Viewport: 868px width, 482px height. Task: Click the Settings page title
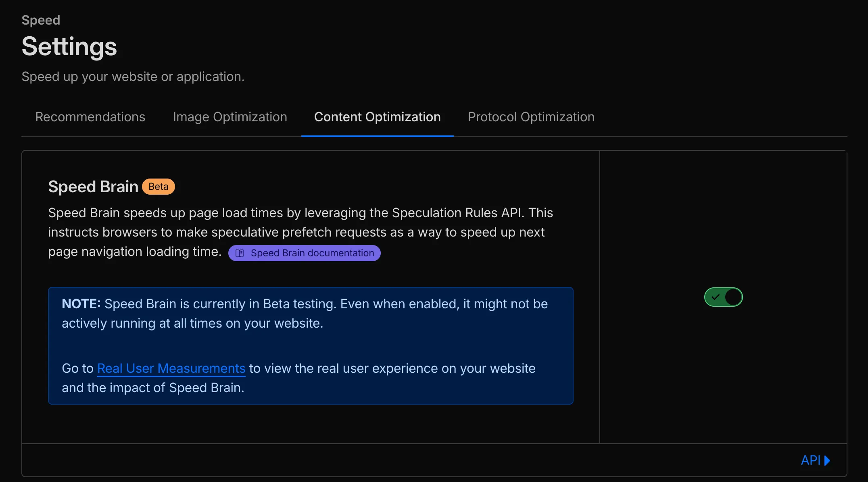click(x=69, y=46)
